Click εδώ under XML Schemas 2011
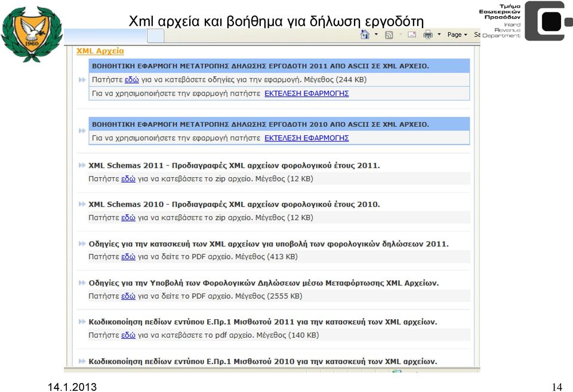Image resolution: width=573 pixels, height=392 pixels. coord(128,179)
